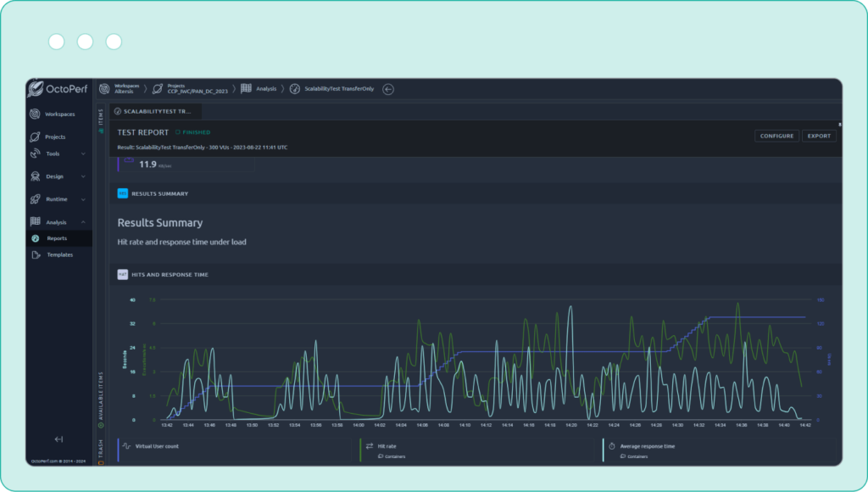Click the back arrow in the breadcrumb bar
This screenshot has width=868, height=492.
coord(388,88)
